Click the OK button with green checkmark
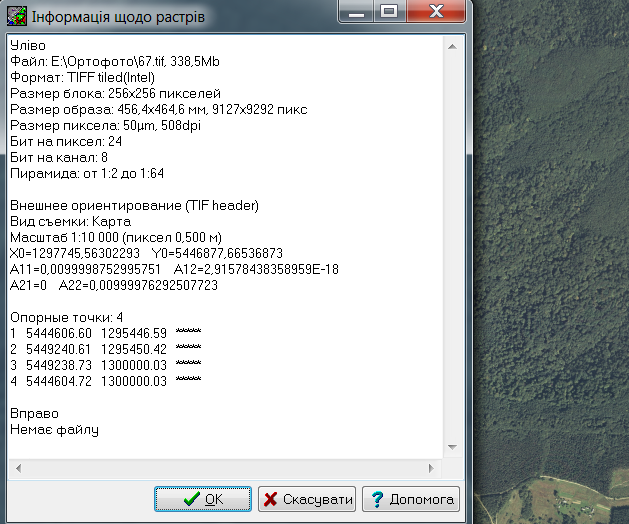The image size is (629, 524). pos(203,499)
